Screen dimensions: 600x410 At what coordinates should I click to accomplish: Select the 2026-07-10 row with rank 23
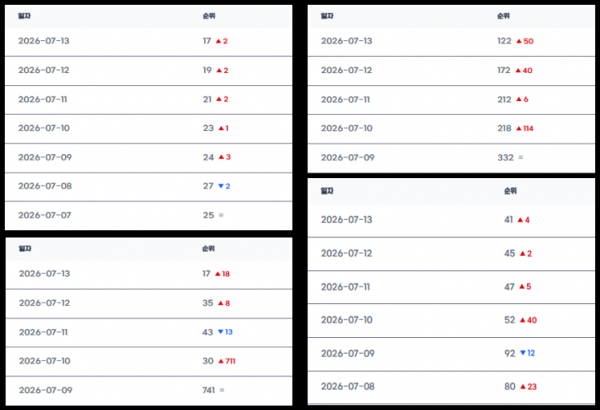click(x=148, y=128)
